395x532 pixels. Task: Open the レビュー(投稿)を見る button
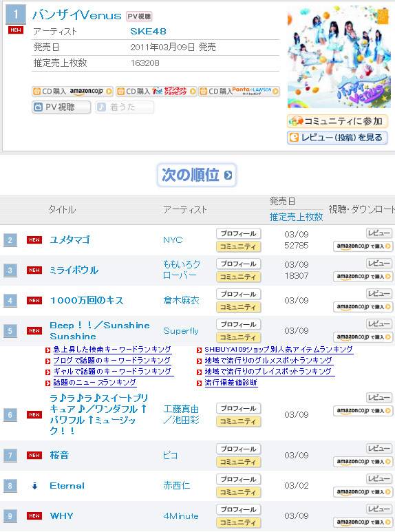[337, 138]
